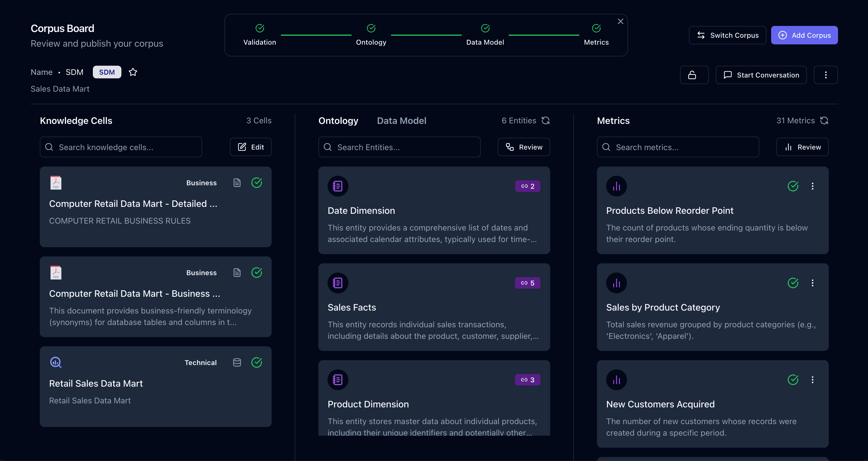The width and height of the screenshot is (868, 461).
Task: Click inside the Search metrics field
Action: (678, 147)
